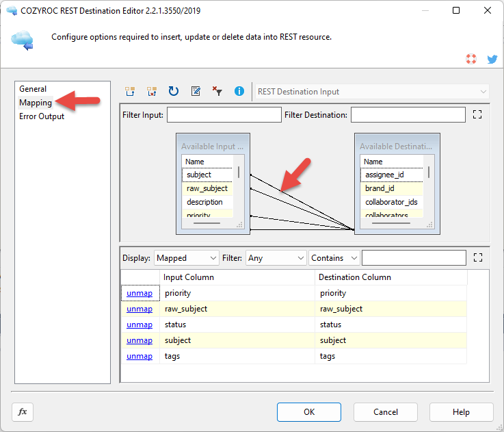The height and width of the screenshot is (432, 504).
Task: Maximize the mapped columns grid pane
Action: pos(478,257)
